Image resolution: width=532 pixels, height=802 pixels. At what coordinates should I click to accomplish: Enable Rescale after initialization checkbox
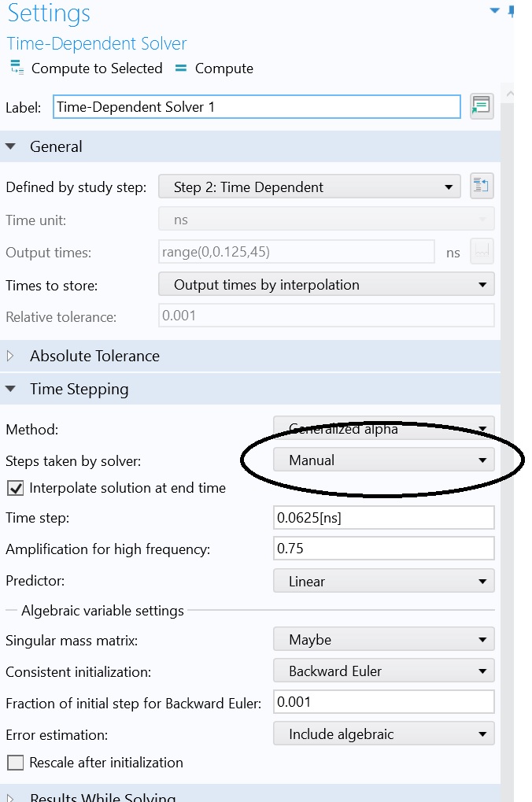point(16,763)
